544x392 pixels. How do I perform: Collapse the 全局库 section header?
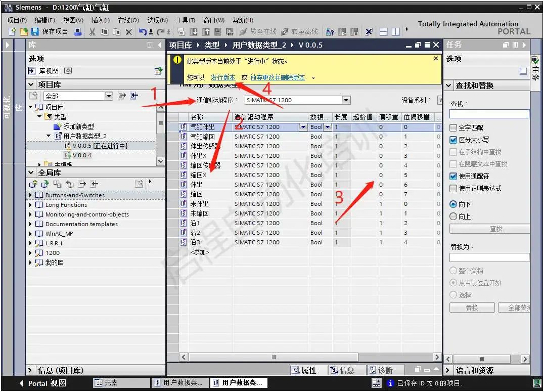point(31,172)
